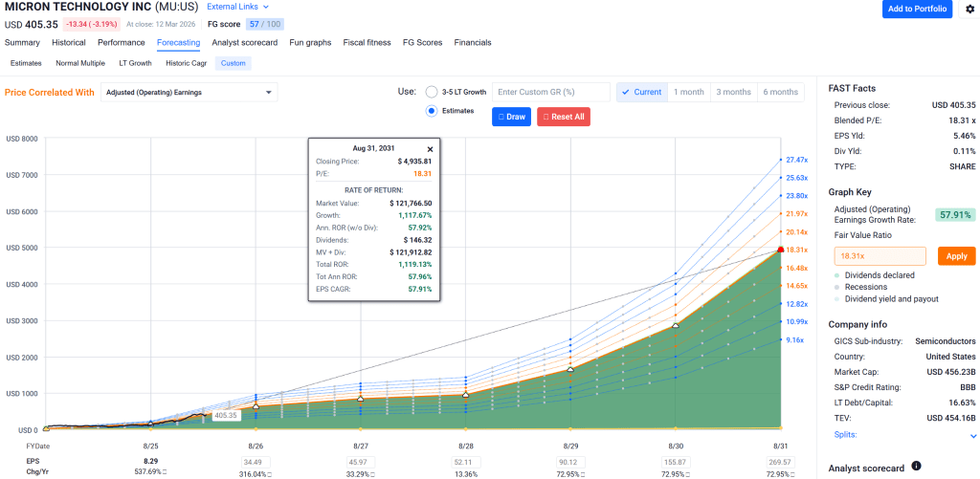Select the 3-5 LT Growth radio button
This screenshot has height=479, width=980.
click(431, 92)
